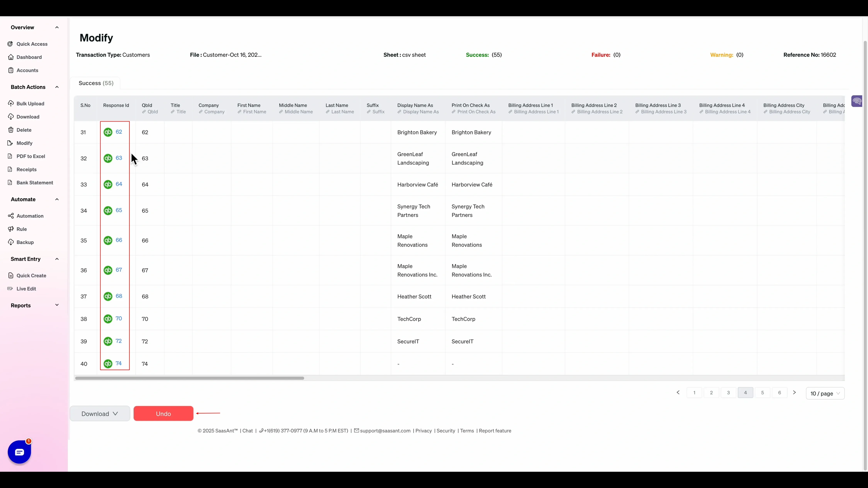This screenshot has width=868, height=488.
Task: Collapse the Smart Entry section
Action: [x=57, y=259]
